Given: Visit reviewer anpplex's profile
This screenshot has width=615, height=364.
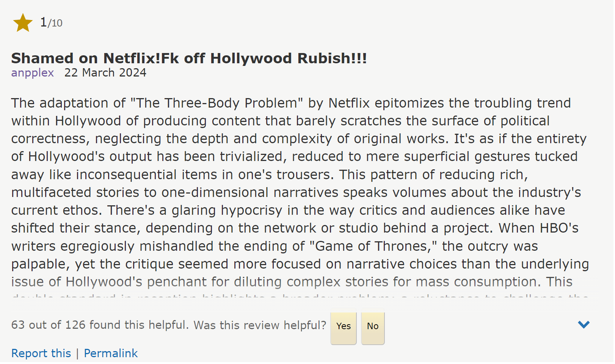Looking at the screenshot, I should pyautogui.click(x=33, y=73).
